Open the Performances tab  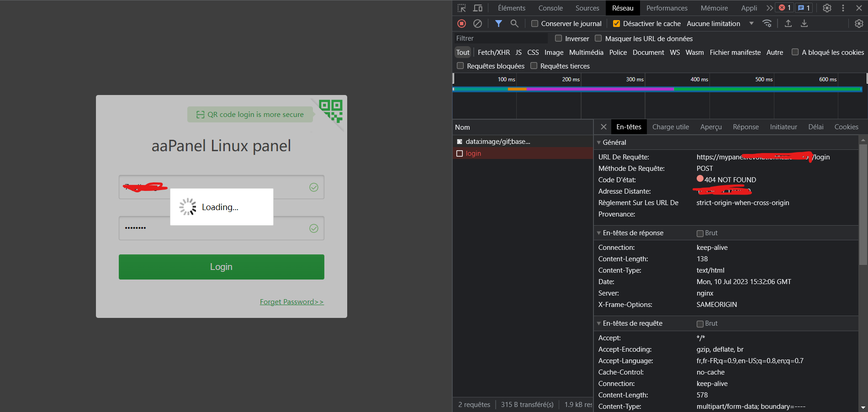coord(667,8)
